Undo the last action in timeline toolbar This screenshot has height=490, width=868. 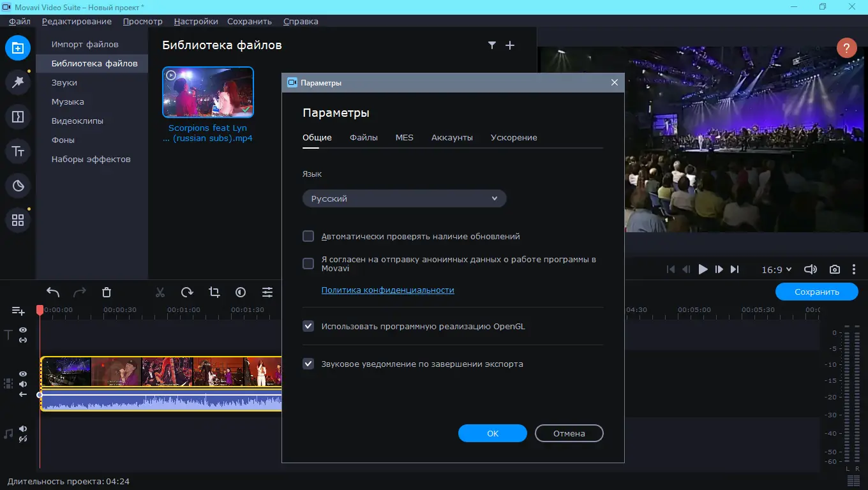point(53,292)
